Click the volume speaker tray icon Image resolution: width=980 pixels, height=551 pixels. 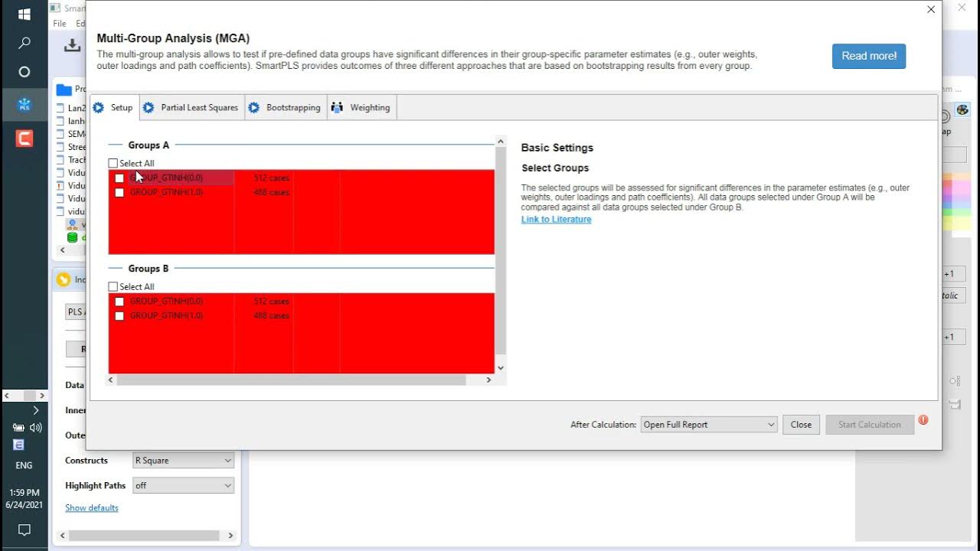point(35,427)
